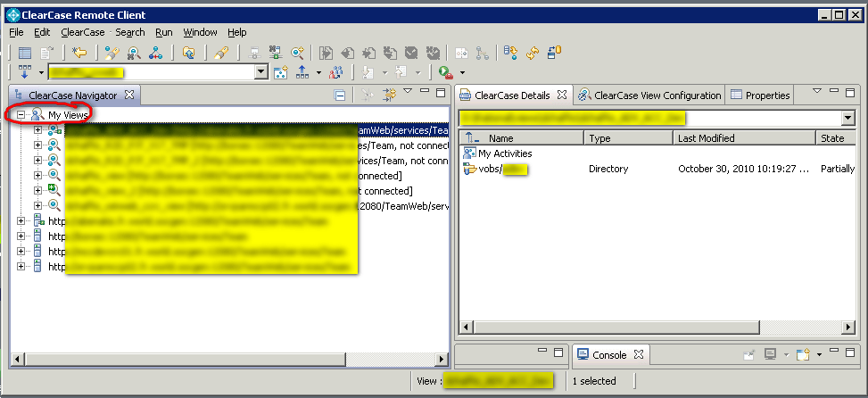868x398 pixels.
Task: Open the Help menu
Action: pyautogui.click(x=237, y=32)
